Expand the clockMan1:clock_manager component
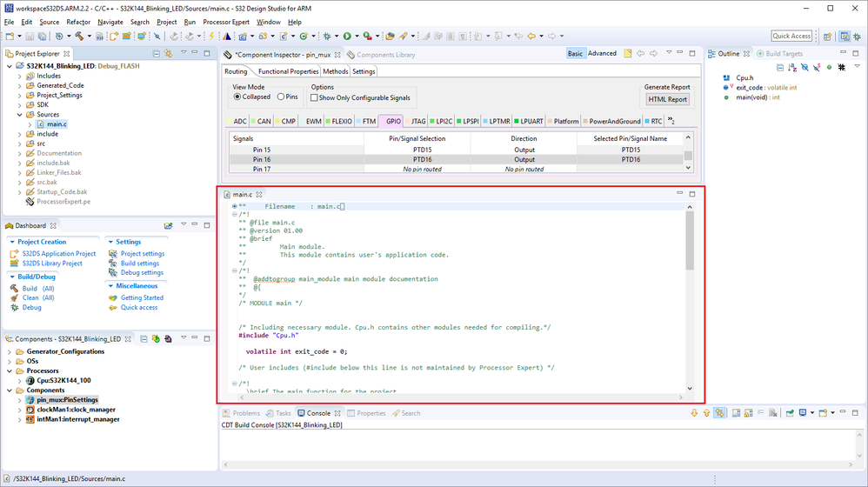The height and width of the screenshot is (487, 868). (x=20, y=410)
